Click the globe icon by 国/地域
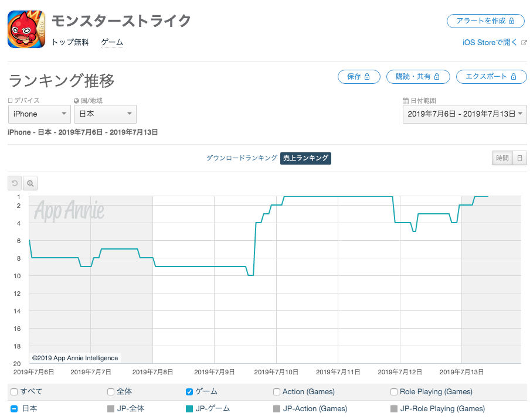The height and width of the screenshot is (420, 530). [76, 101]
